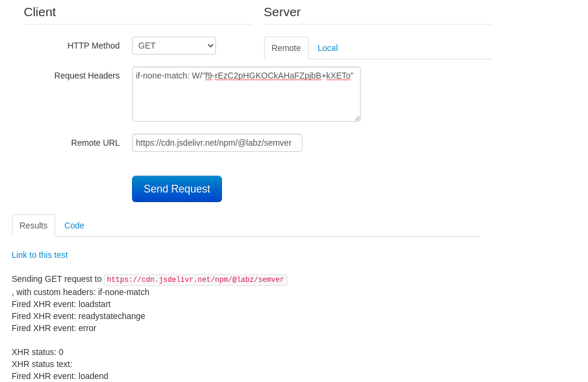Open the Code tab
The height and width of the screenshot is (382, 588).
click(74, 225)
